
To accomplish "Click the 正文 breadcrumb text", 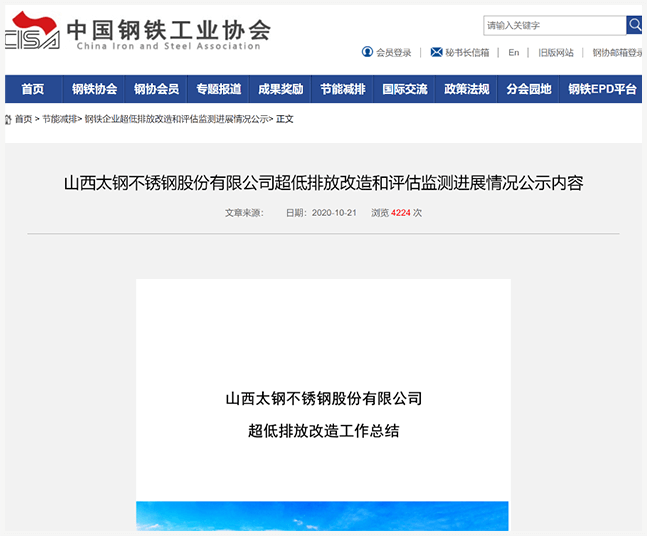I will tap(285, 119).
